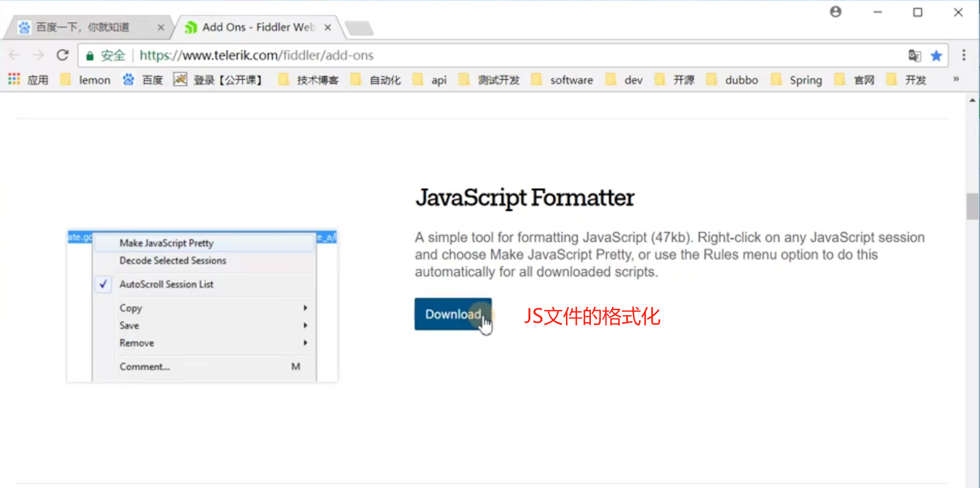Open a new tab
The width and height of the screenshot is (980, 488).
[359, 28]
